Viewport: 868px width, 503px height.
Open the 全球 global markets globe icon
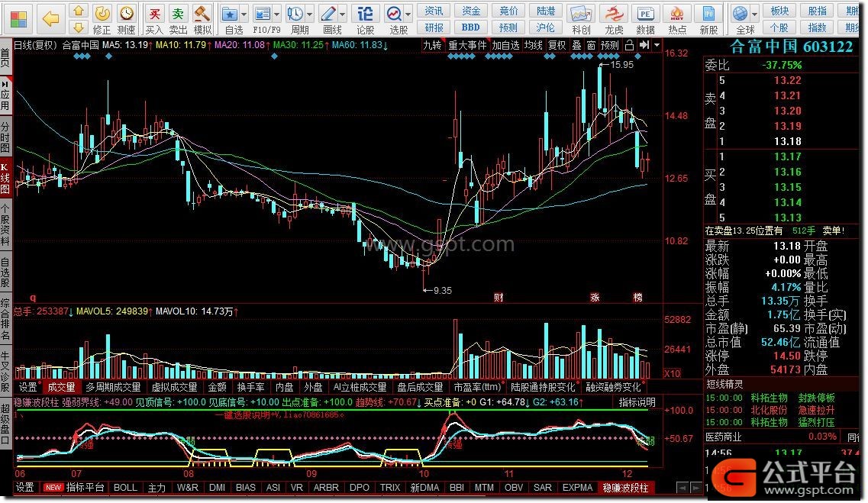(x=740, y=14)
